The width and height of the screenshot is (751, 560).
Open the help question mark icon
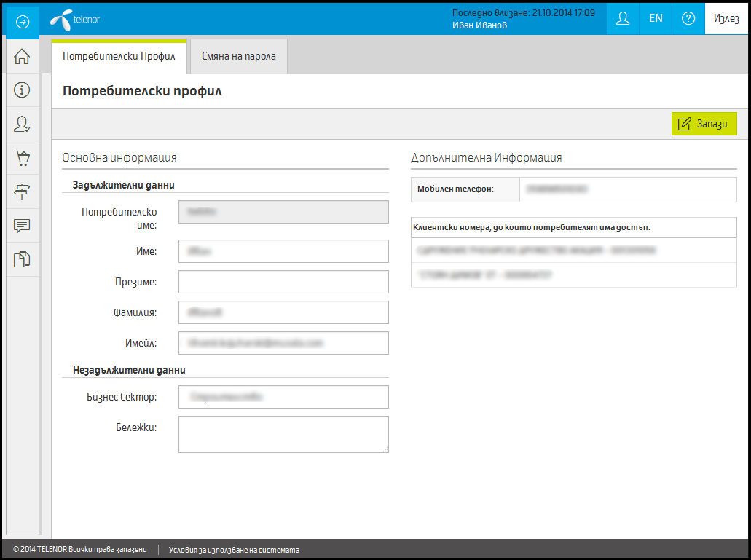click(x=688, y=19)
